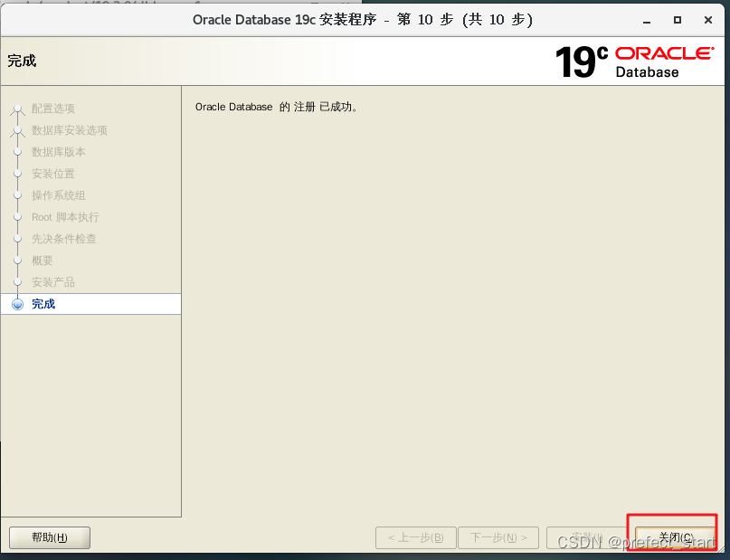Select the 操作系统组 step
730x560 pixels.
[59, 195]
